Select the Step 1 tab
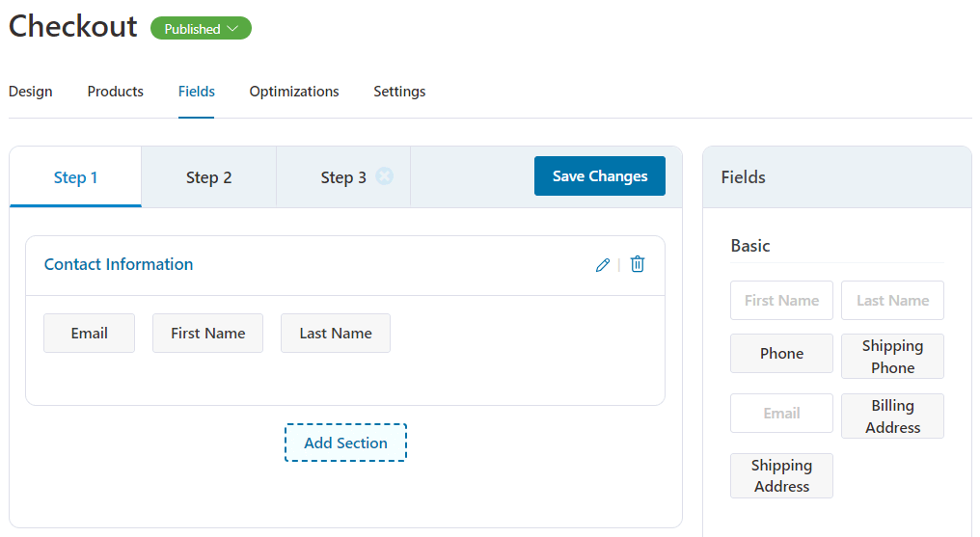This screenshot has width=980, height=537. tap(75, 177)
